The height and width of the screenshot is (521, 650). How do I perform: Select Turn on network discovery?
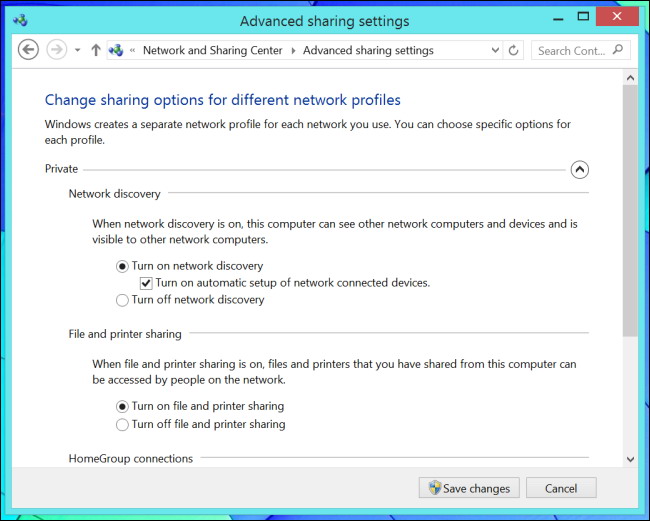[x=122, y=266]
